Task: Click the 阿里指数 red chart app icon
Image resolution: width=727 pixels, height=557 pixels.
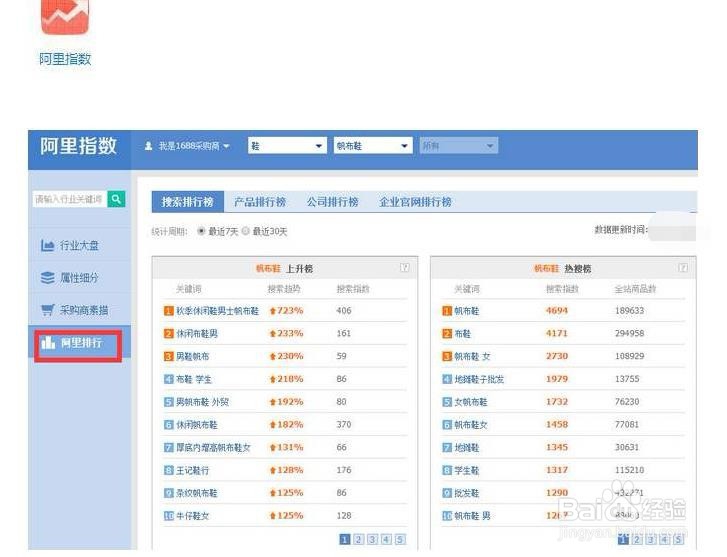Action: [65, 17]
